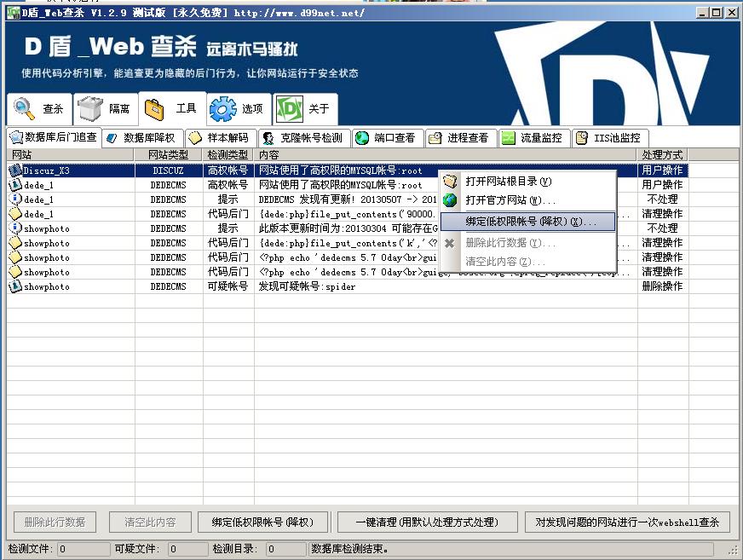
Task: Click the 一键清理 default handling button
Action: tap(427, 522)
